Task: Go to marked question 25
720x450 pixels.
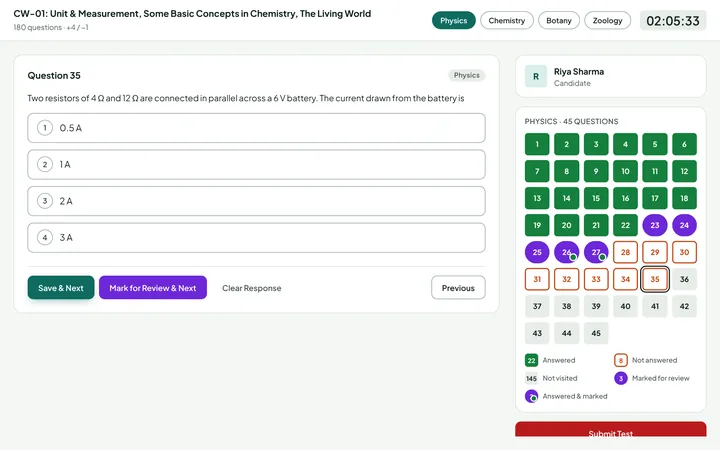Action: [537, 252]
